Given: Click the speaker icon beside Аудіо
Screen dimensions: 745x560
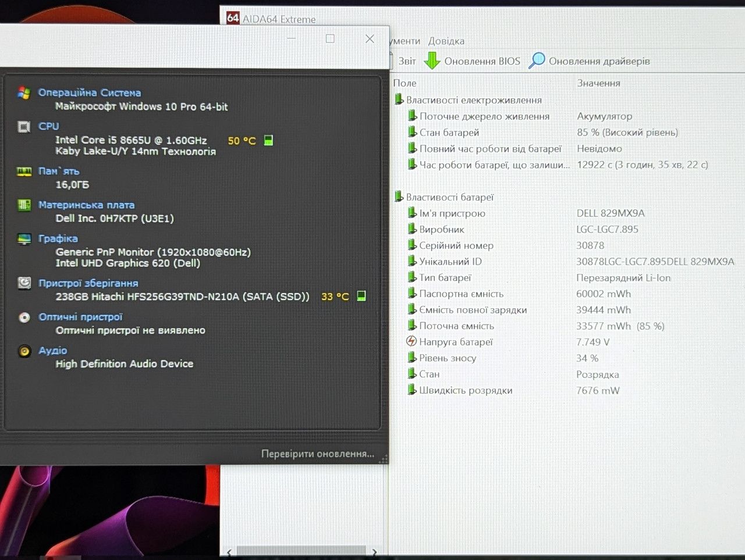Looking at the screenshot, I should coord(24,351).
